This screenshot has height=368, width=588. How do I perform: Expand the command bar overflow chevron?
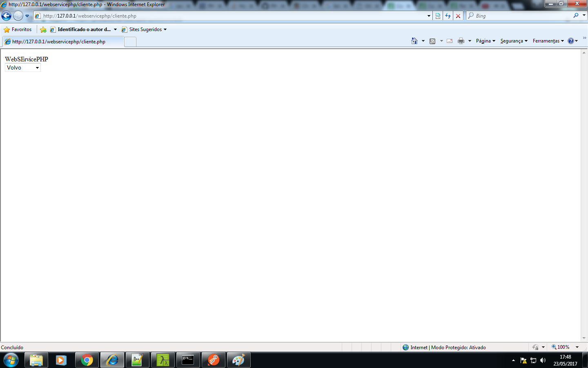pyautogui.click(x=584, y=38)
